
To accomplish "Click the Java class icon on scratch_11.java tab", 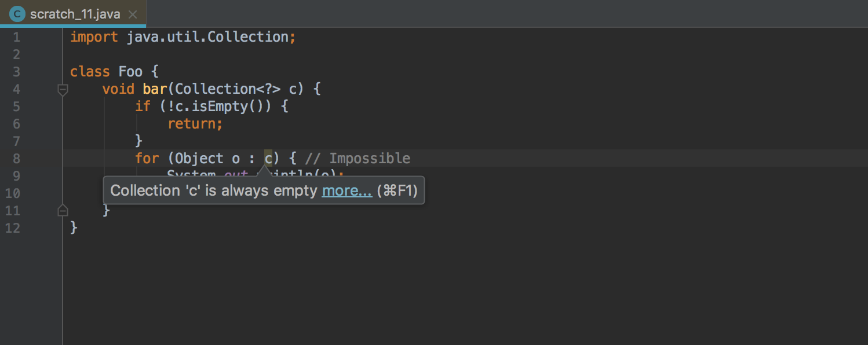I will coord(17,14).
